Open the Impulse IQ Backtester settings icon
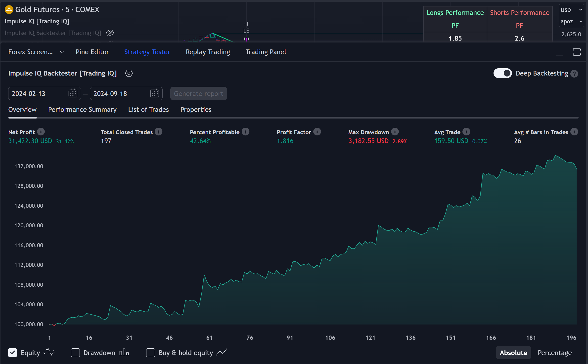The height and width of the screenshot is (364, 588). point(129,73)
